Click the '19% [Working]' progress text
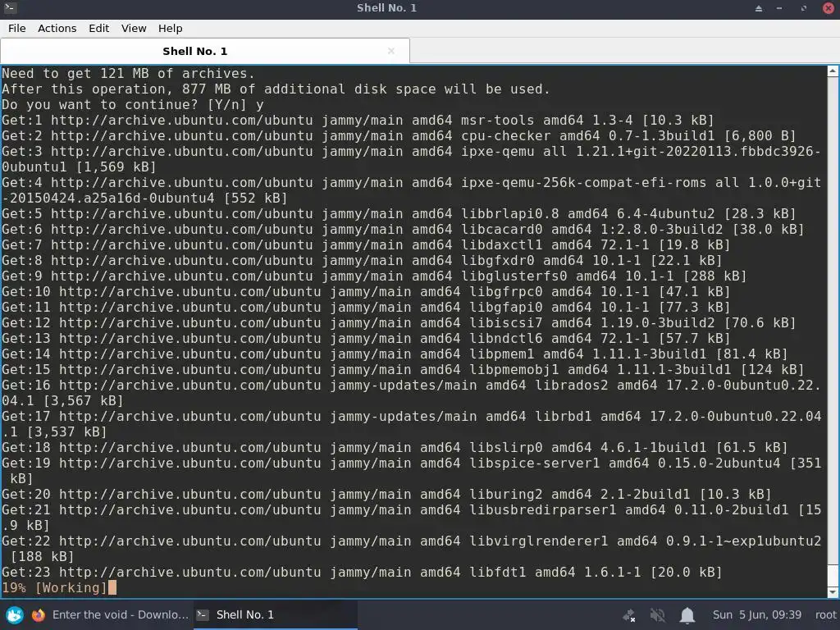This screenshot has height=630, width=840. [55, 587]
